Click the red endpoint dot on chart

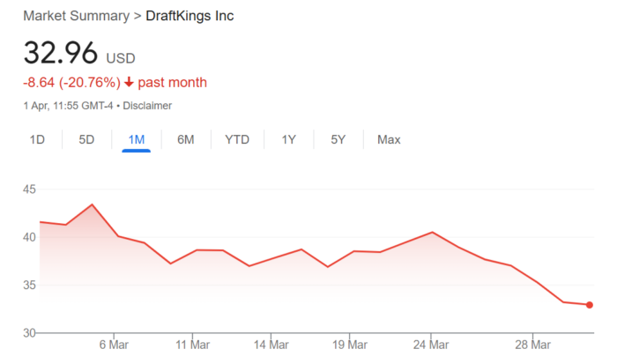(589, 305)
